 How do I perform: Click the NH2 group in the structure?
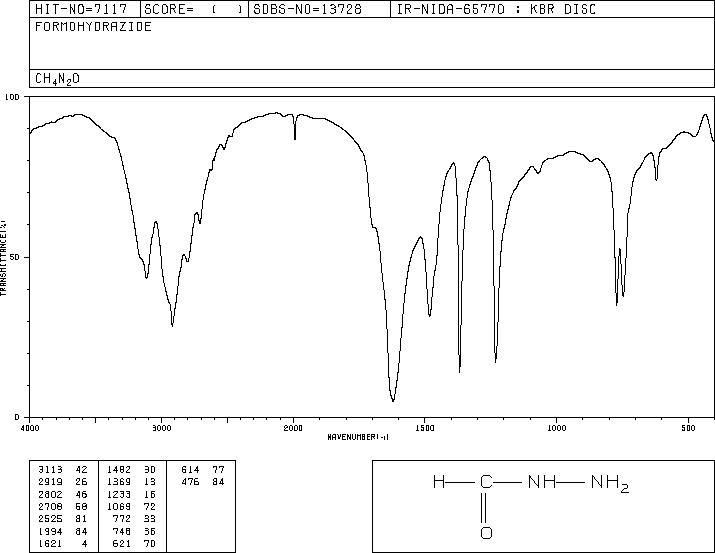pyautogui.click(x=610, y=483)
